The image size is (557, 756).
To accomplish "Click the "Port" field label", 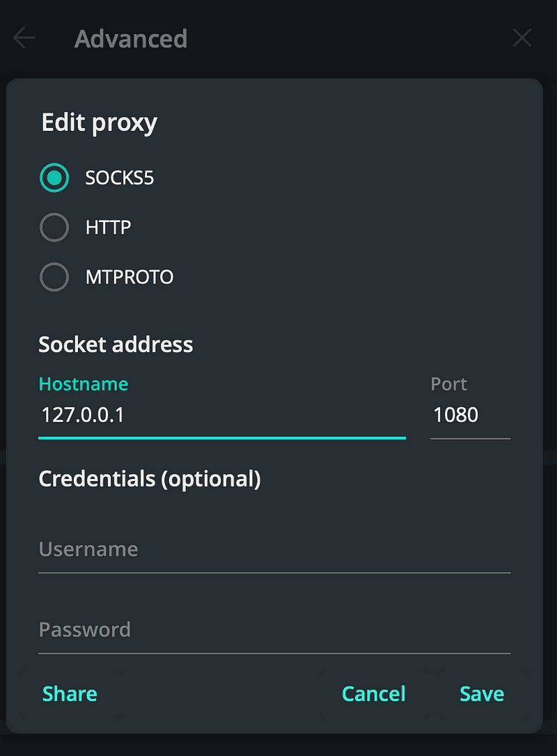I will coord(448,384).
